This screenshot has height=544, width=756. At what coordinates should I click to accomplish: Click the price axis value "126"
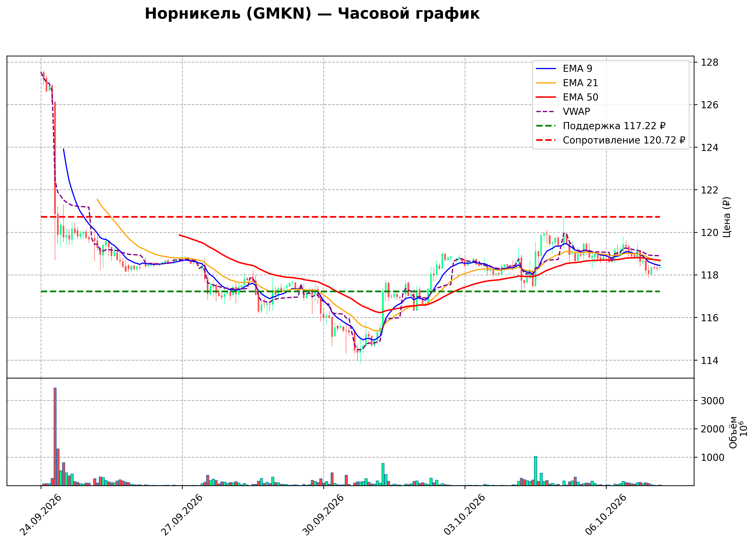click(710, 105)
